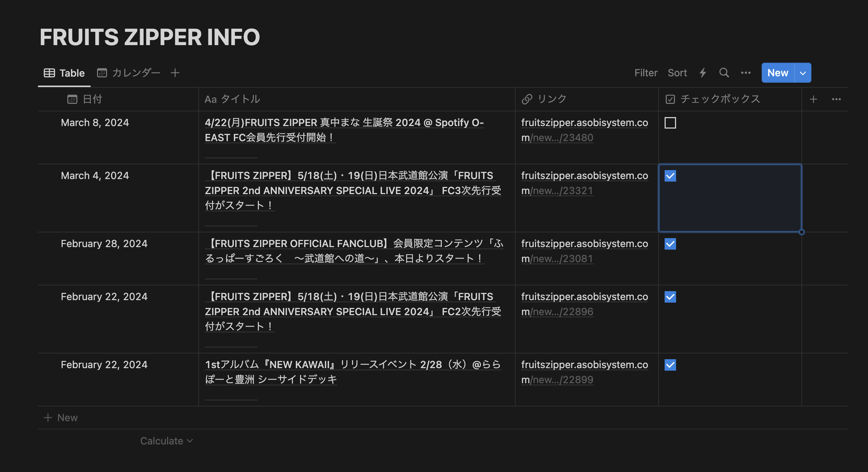Viewport: 868px width, 472px height.
Task: Click the plus icon to add new column
Action: pyautogui.click(x=814, y=99)
